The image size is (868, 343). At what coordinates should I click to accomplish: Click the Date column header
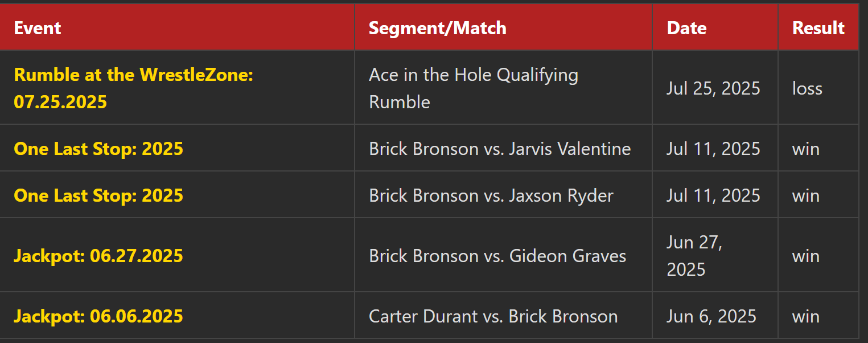click(x=715, y=28)
